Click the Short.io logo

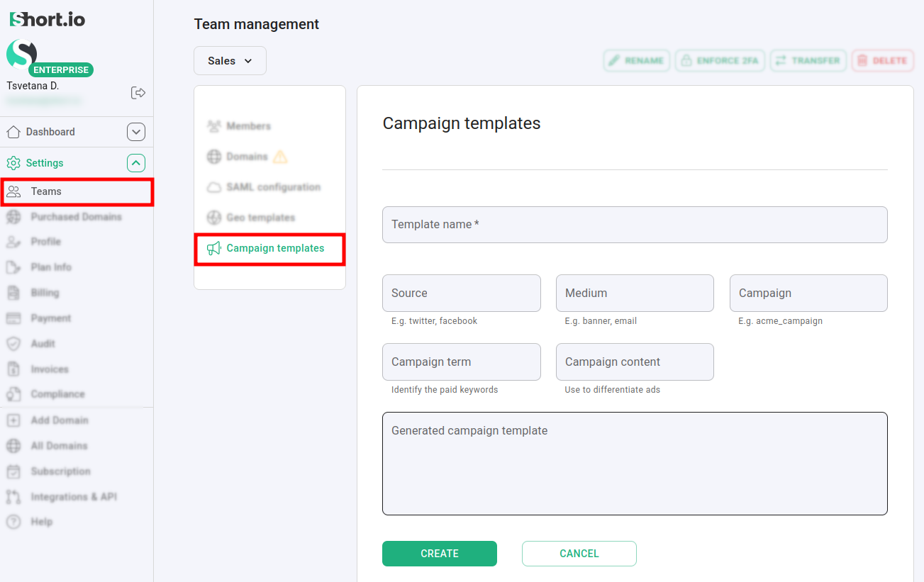coord(48,19)
